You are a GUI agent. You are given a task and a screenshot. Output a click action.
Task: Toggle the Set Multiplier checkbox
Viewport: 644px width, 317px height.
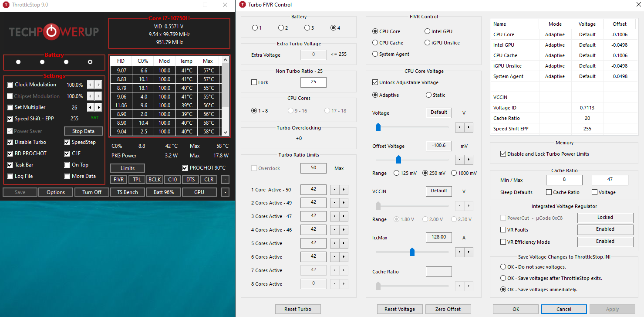tap(10, 107)
